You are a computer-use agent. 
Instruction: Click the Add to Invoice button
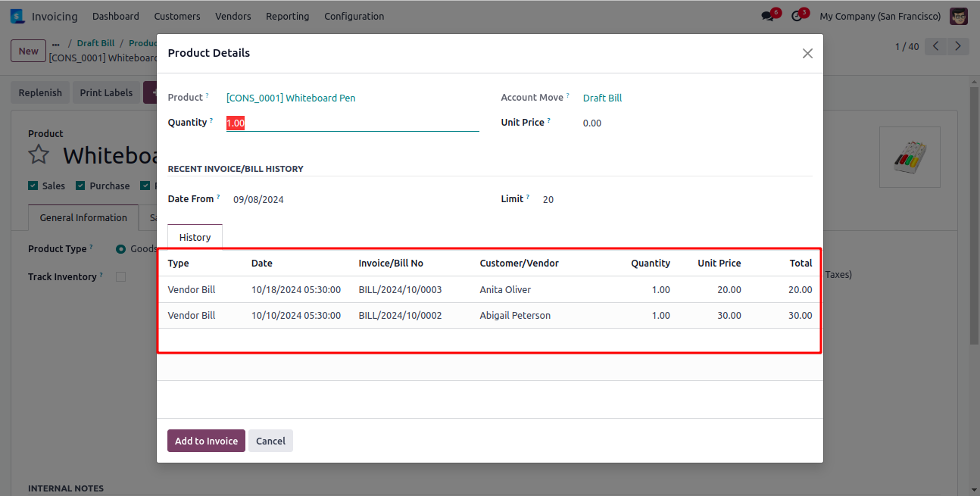pyautogui.click(x=206, y=441)
